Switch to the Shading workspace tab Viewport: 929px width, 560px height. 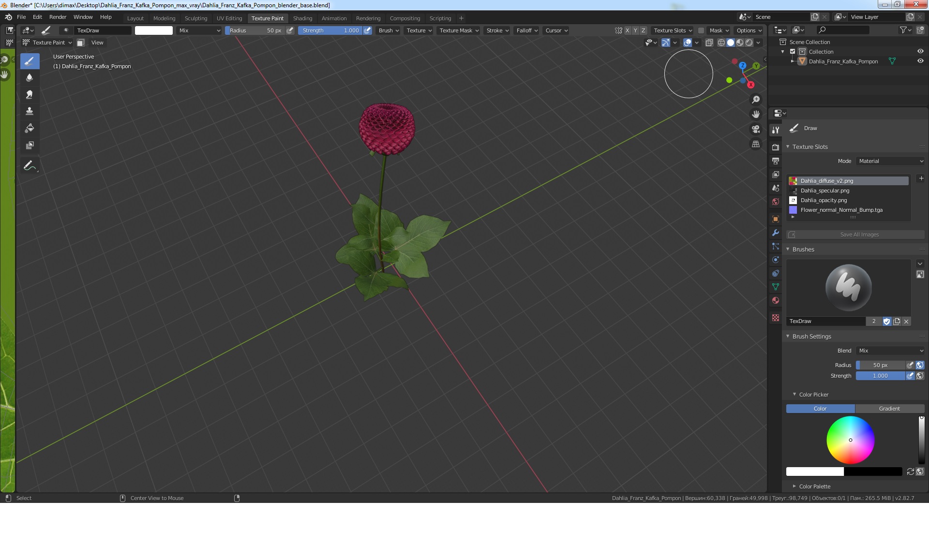pyautogui.click(x=302, y=18)
